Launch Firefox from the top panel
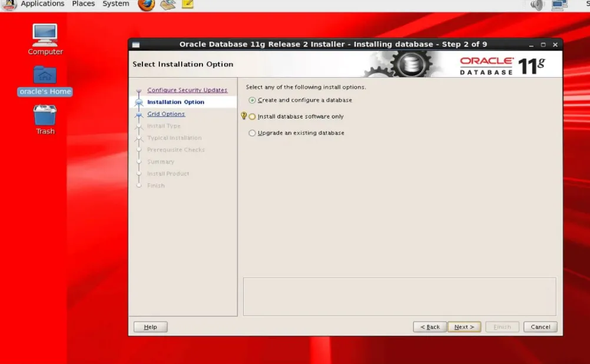Screen dimensions: 590x364 coord(147,5)
